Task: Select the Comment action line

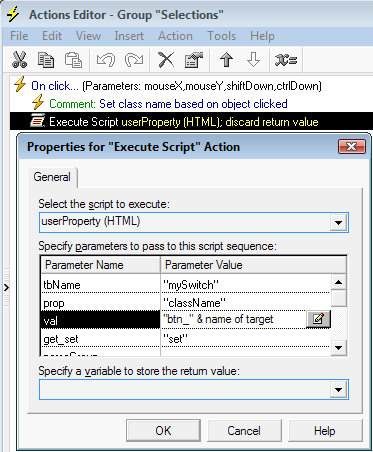Action: [168, 104]
